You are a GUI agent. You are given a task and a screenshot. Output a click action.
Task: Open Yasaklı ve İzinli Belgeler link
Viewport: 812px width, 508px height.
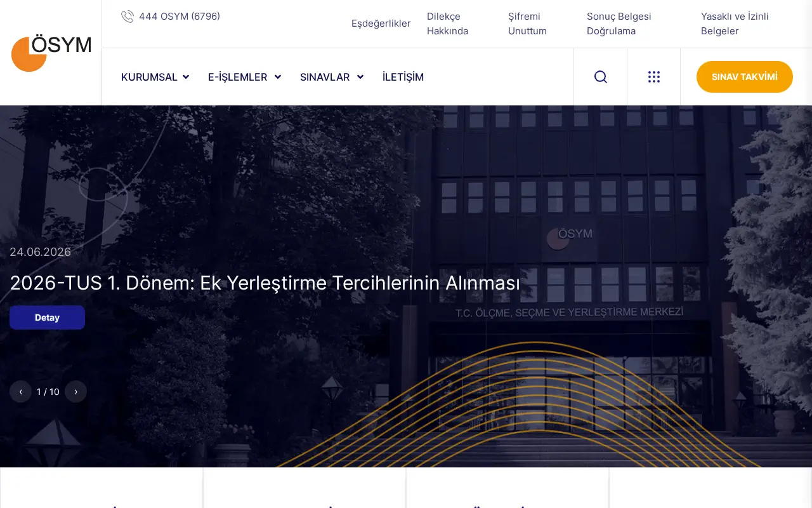(x=735, y=23)
